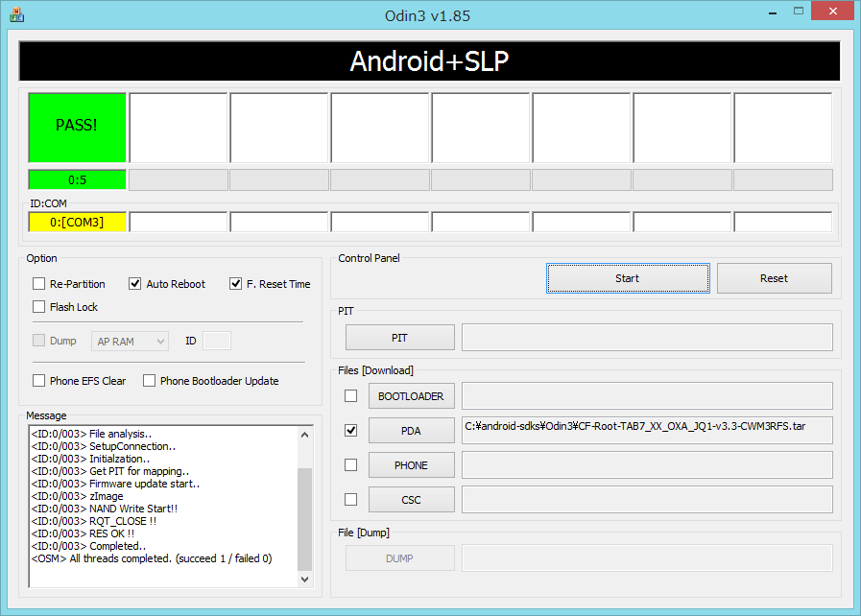Click the DUMP file path field
The width and height of the screenshot is (861, 616).
[x=647, y=557]
